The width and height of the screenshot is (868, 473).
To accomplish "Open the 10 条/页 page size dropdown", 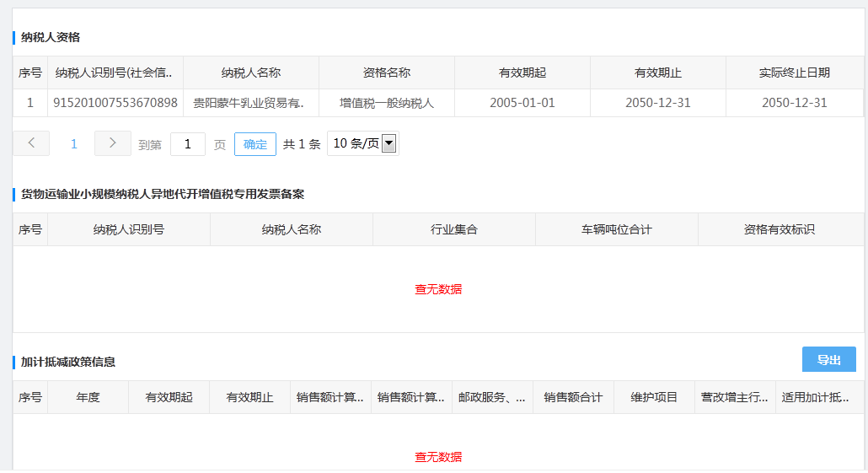I will pos(362,143).
